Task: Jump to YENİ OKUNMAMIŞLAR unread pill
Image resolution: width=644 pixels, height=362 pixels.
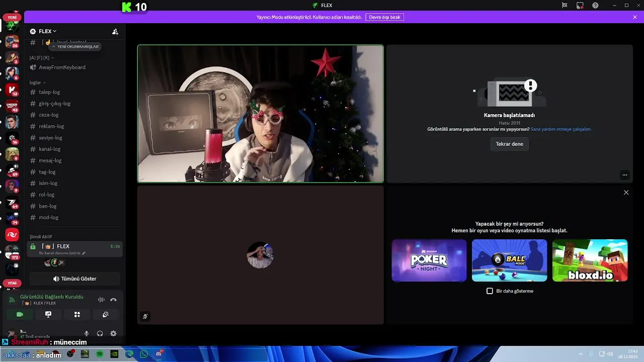Action: pyautogui.click(x=75, y=46)
